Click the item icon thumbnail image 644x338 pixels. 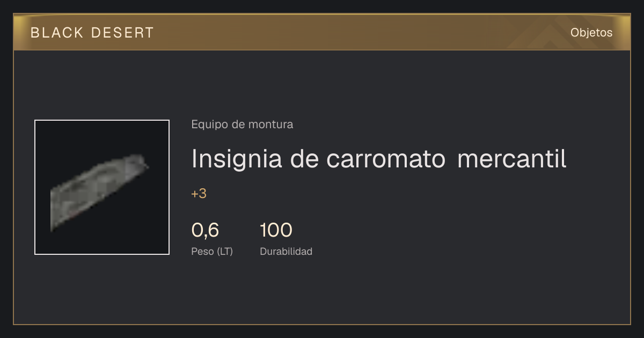point(102,187)
